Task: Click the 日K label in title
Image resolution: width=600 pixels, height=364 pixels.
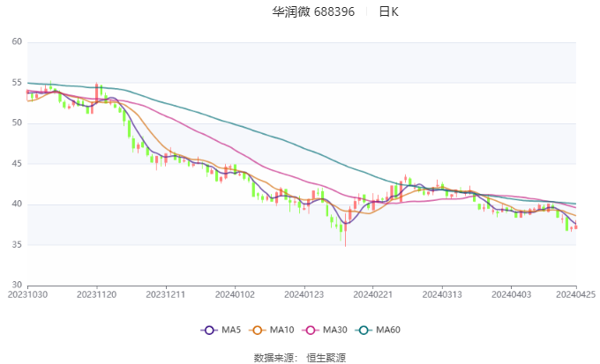Action: tap(389, 11)
